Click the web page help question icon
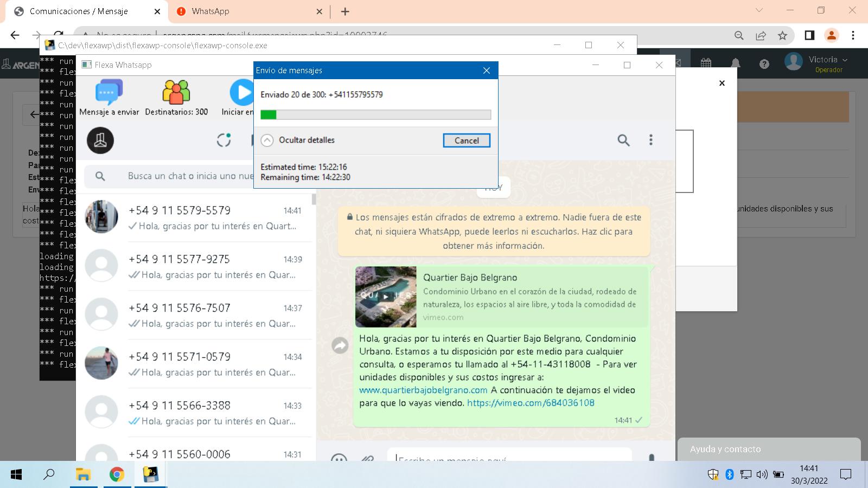Screen dimensions: 868x488 [x=764, y=64]
